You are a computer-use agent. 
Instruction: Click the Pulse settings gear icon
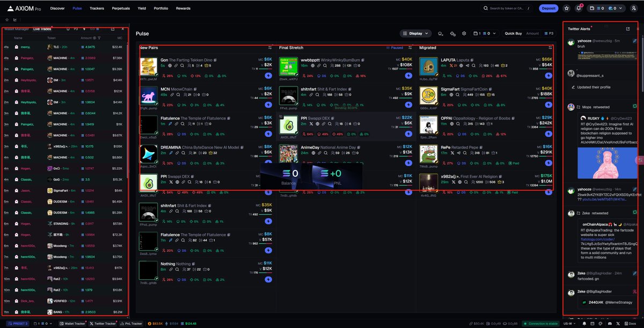(x=464, y=33)
